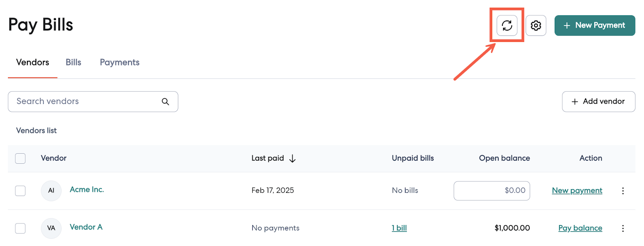Open the 1 bill link for Vendor A
Image resolution: width=644 pixels, height=246 pixels.
pyautogui.click(x=399, y=228)
